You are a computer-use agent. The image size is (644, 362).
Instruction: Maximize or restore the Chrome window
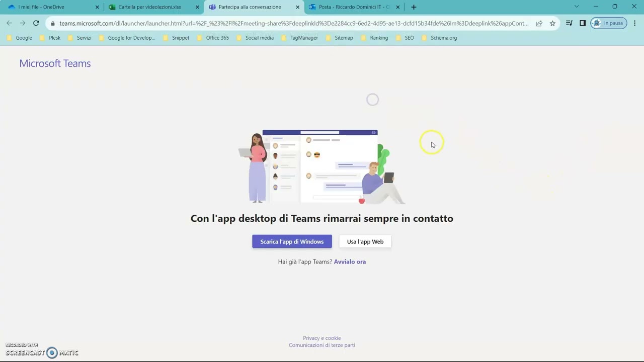point(615,7)
